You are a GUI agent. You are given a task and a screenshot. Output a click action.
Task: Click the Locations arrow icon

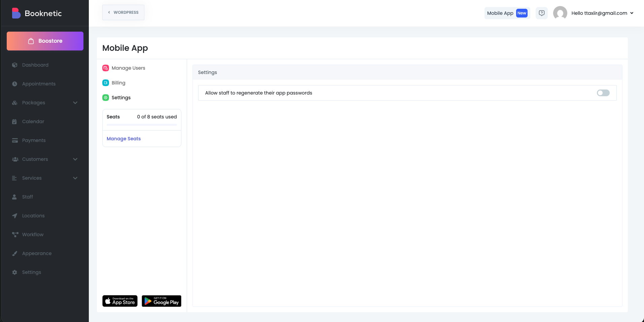coord(14,216)
